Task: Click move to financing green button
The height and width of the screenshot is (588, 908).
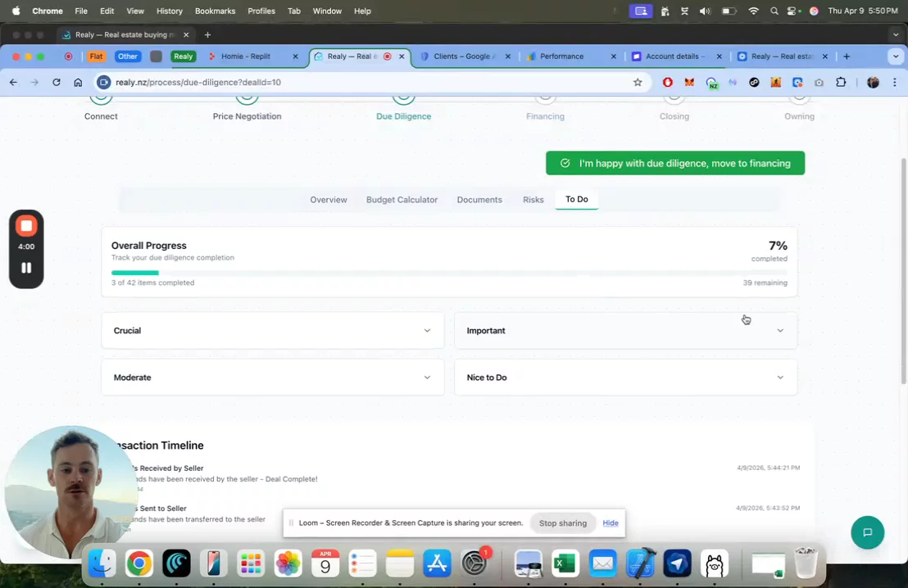Action: pyautogui.click(x=675, y=163)
